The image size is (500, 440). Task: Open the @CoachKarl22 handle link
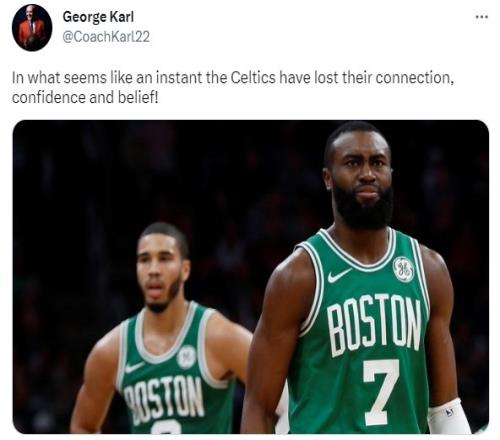point(106,36)
